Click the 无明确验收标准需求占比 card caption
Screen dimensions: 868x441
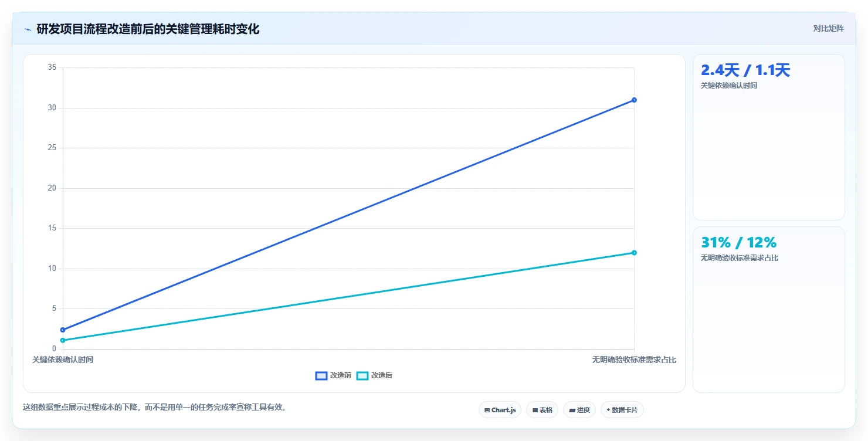coord(740,258)
